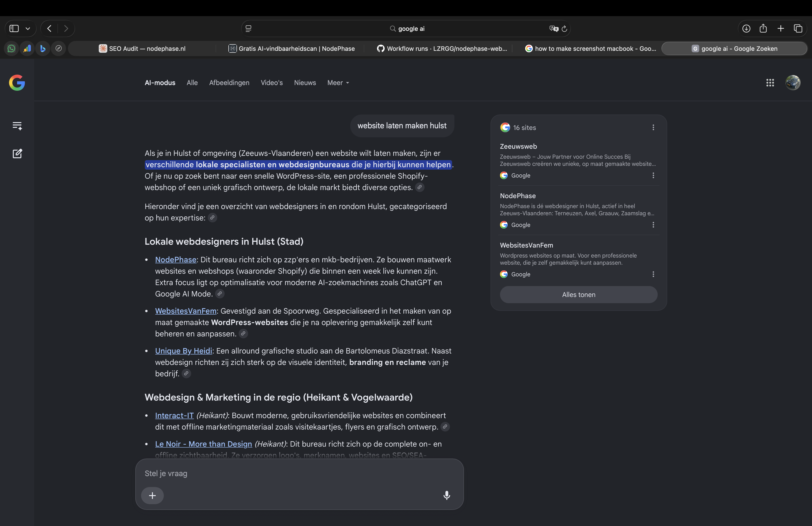Switch to how to make screenshot tab

[x=590, y=48]
